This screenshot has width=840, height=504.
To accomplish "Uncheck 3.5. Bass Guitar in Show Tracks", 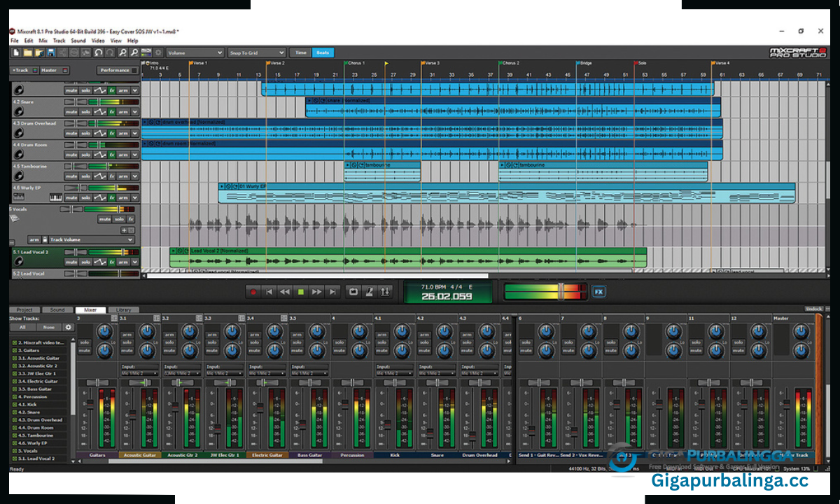I will click(15, 389).
